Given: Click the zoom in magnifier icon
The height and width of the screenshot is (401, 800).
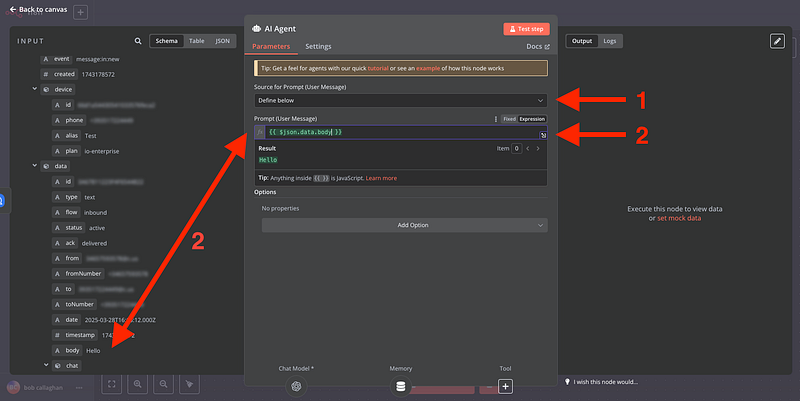Looking at the screenshot, I should [x=137, y=384].
